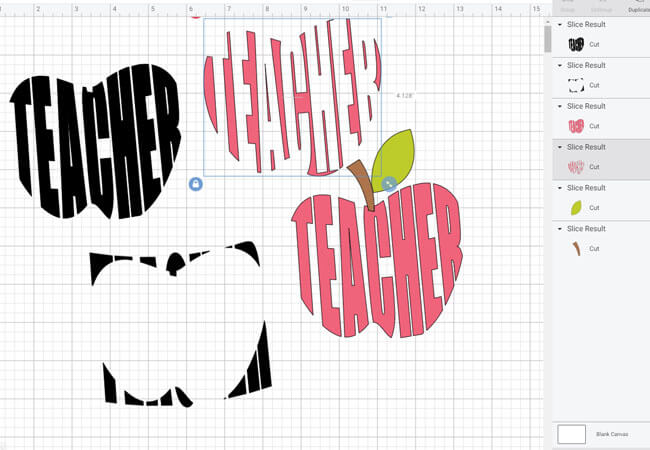Click the Blank Canvas label

(612, 434)
